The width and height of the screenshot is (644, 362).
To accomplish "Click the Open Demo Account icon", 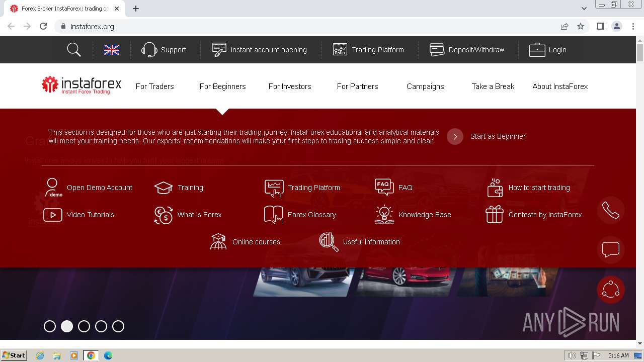I will tap(53, 188).
